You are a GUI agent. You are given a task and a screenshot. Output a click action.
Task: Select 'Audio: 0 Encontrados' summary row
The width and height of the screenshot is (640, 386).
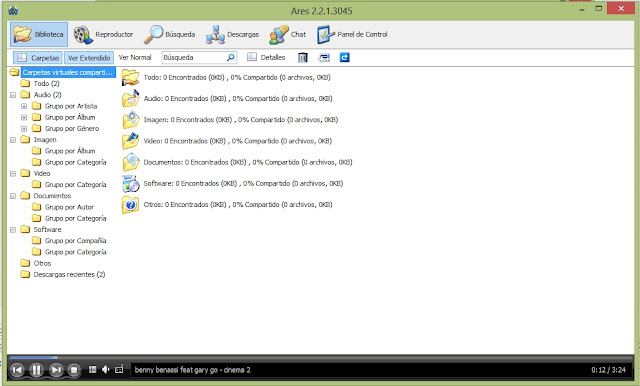click(x=238, y=99)
